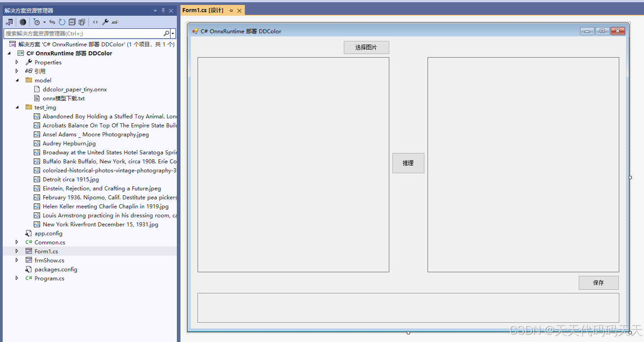
Task: Expand the frmShow.cs node
Action: pyautogui.click(x=17, y=260)
